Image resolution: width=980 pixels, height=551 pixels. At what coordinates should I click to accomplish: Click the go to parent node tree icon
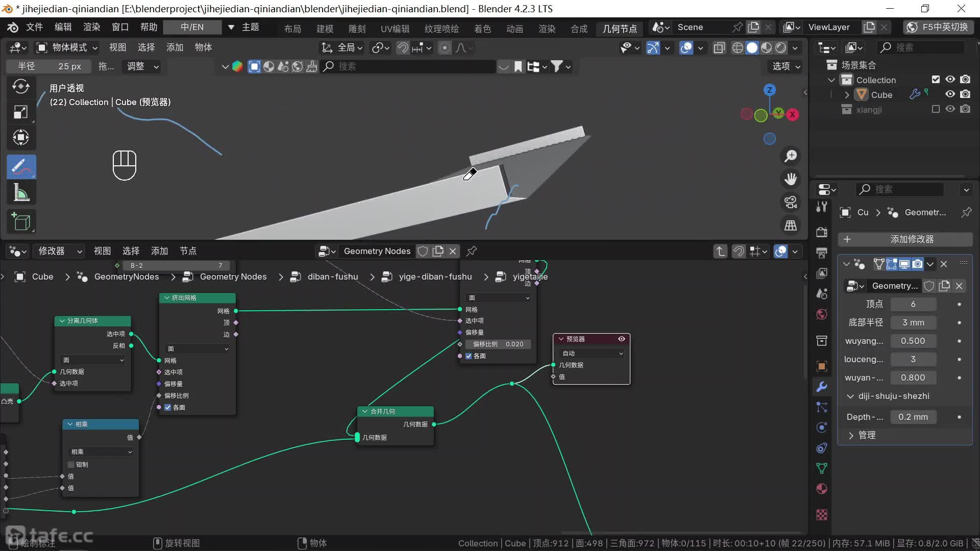pyautogui.click(x=720, y=251)
